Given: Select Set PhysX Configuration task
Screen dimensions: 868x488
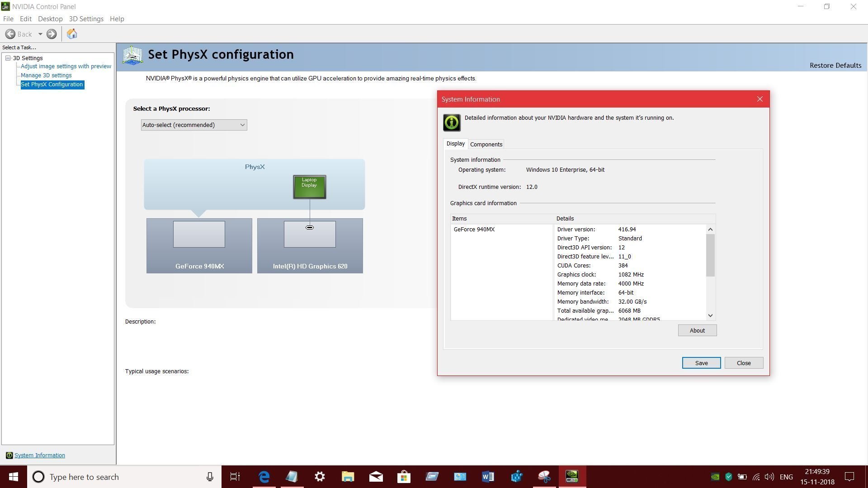Looking at the screenshot, I should coord(52,84).
